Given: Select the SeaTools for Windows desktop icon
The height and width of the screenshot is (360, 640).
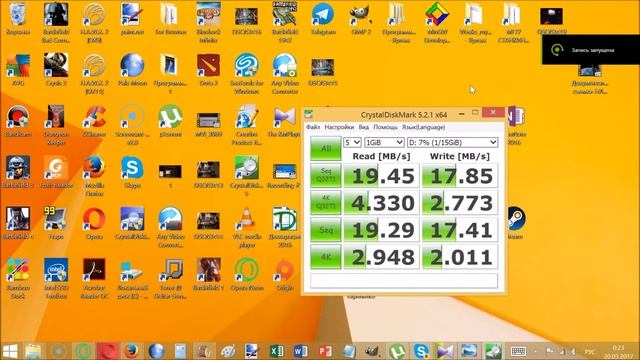Looking at the screenshot, I should 247,73.
